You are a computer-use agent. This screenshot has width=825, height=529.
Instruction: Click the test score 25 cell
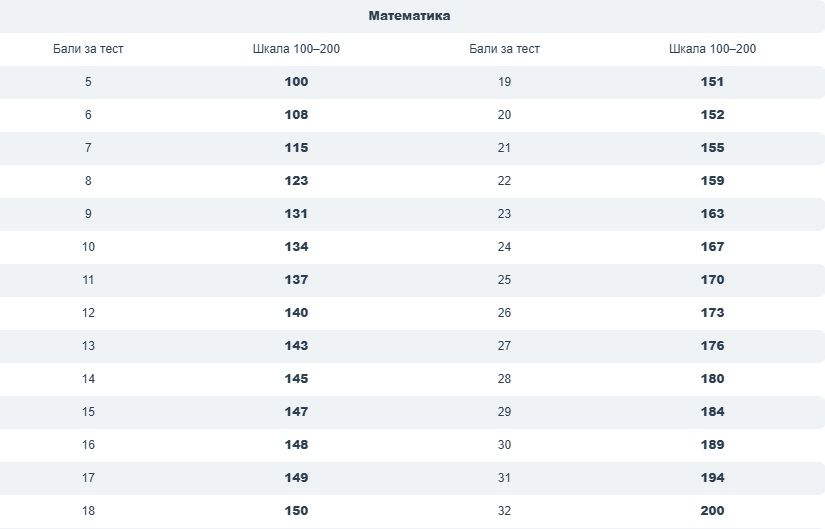click(x=504, y=280)
